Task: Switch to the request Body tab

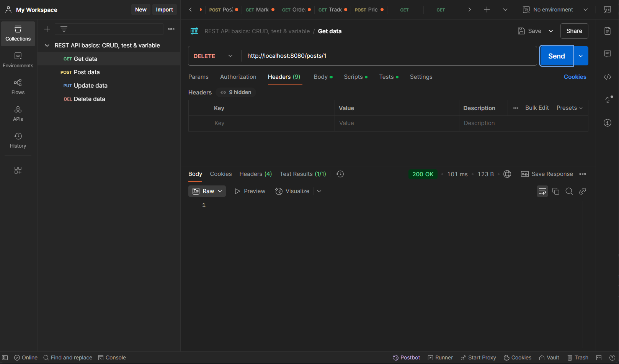Action: click(323, 77)
